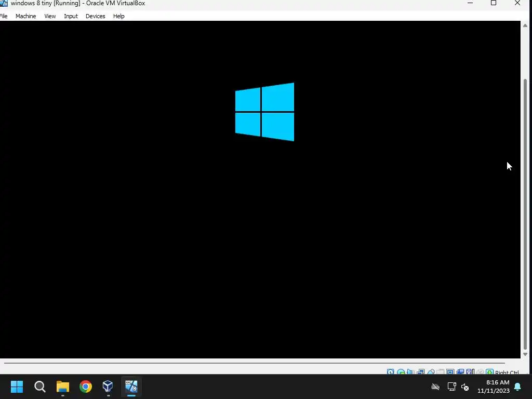Select the running Windows 8 VM taskbar icon
532x399 pixels.
coord(131,387)
